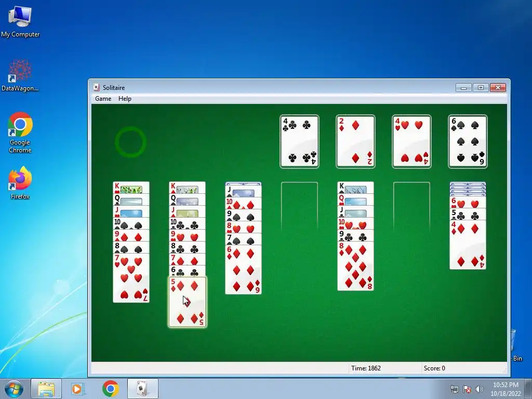The image size is (532, 399).
Task: Select the King at top of fifth column
Action: 355,188
